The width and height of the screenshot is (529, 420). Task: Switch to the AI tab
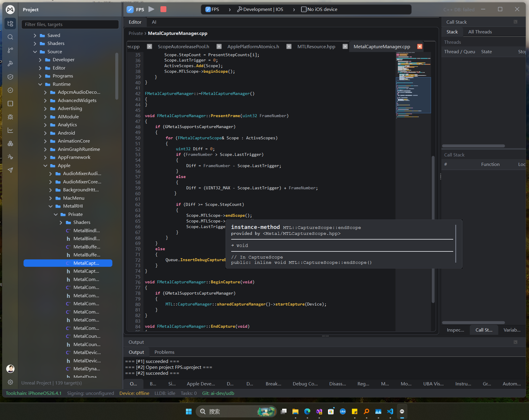[154, 22]
